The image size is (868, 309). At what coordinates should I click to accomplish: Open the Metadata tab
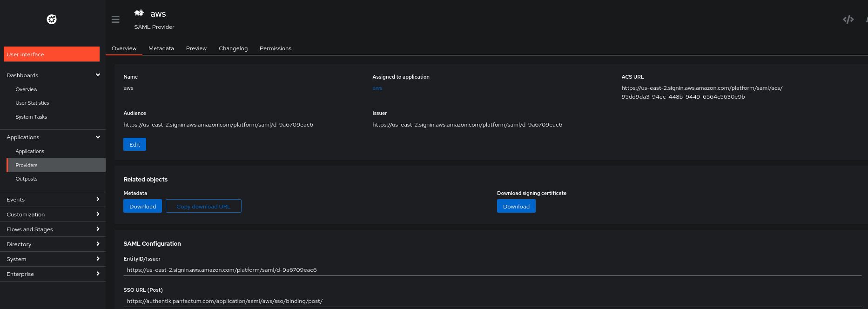(161, 48)
